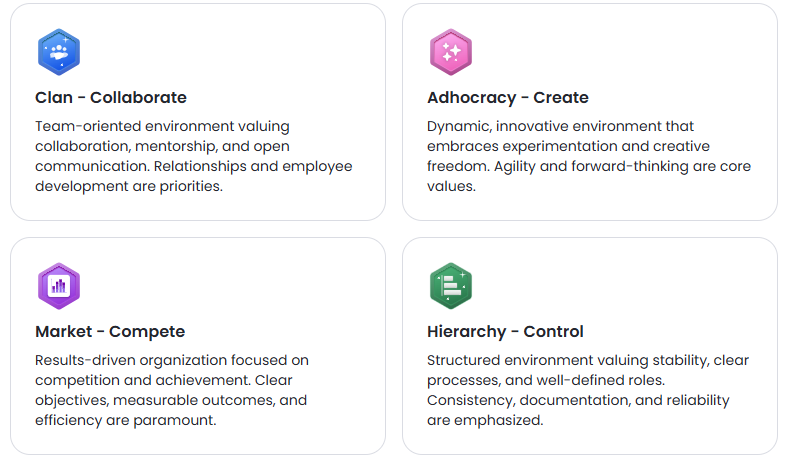Click the word "Collaborate" in the heading
798x466 pixels.
point(138,98)
